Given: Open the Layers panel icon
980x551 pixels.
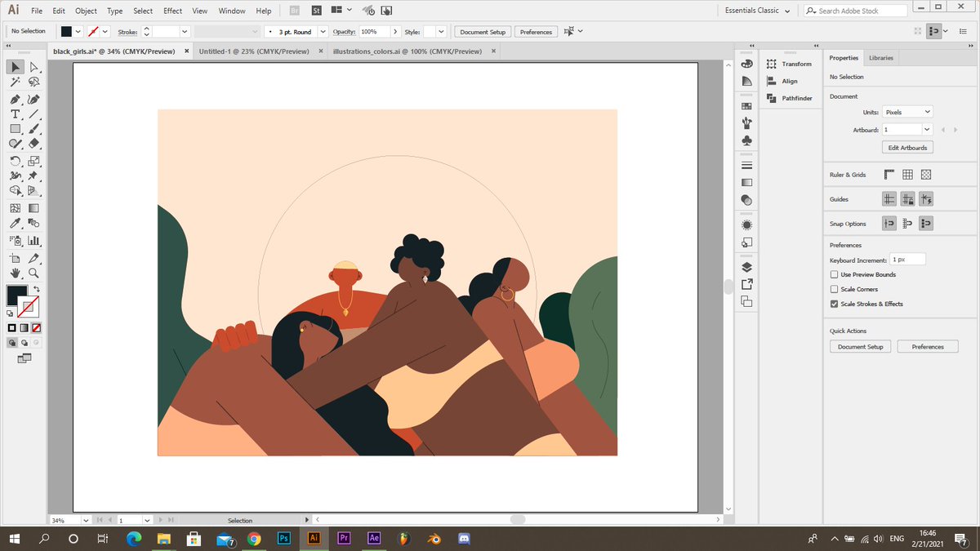Looking at the screenshot, I should pos(746,267).
